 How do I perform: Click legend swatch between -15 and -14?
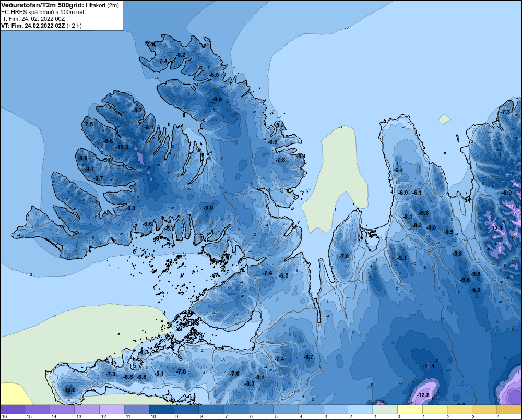37,409
